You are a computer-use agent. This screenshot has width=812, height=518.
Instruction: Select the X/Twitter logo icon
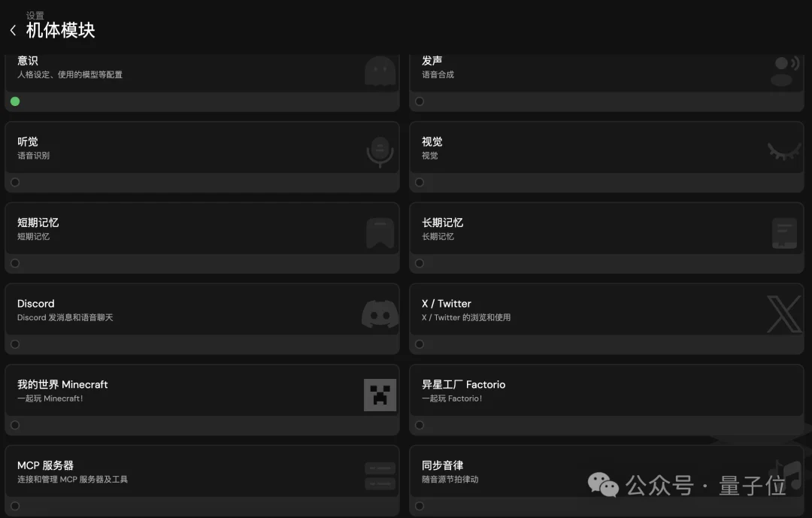click(784, 314)
